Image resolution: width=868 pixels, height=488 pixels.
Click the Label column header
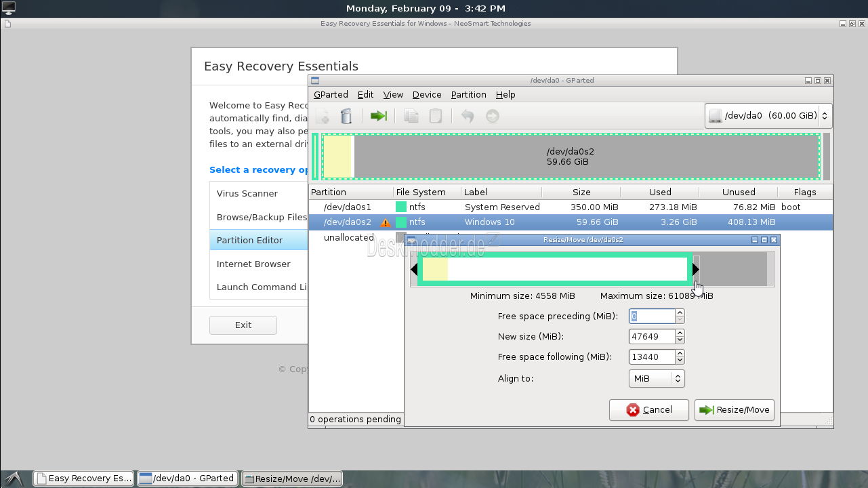tap(501, 192)
